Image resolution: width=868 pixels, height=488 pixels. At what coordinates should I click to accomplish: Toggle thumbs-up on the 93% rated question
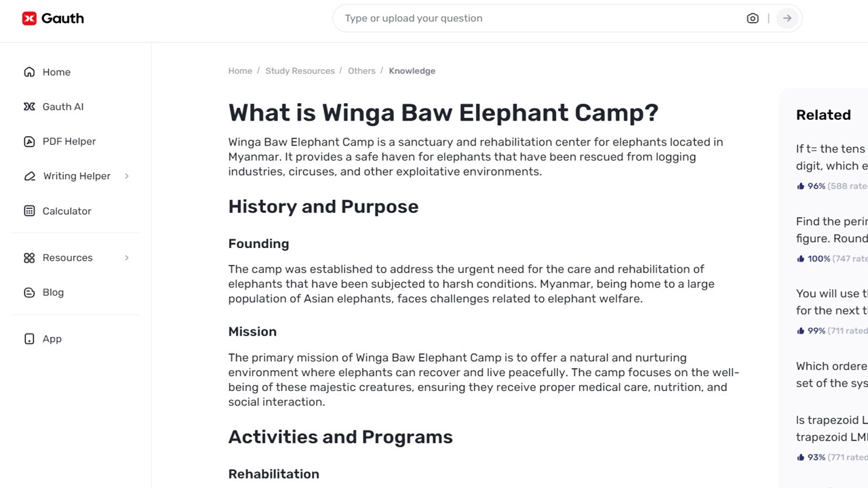pyautogui.click(x=801, y=457)
